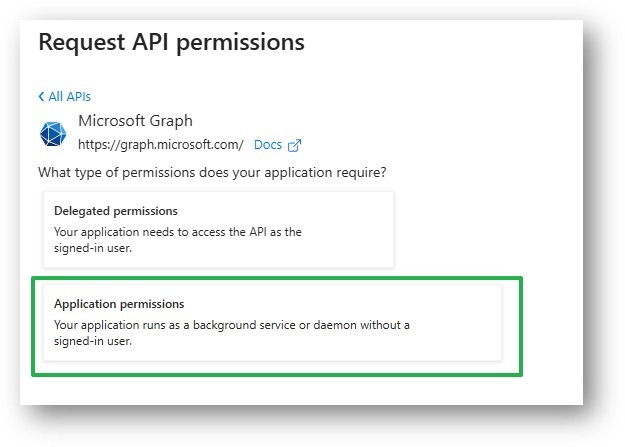This screenshot has height=447, width=625.
Task: Click the graph.microsoft.com URL text
Action: 160,145
